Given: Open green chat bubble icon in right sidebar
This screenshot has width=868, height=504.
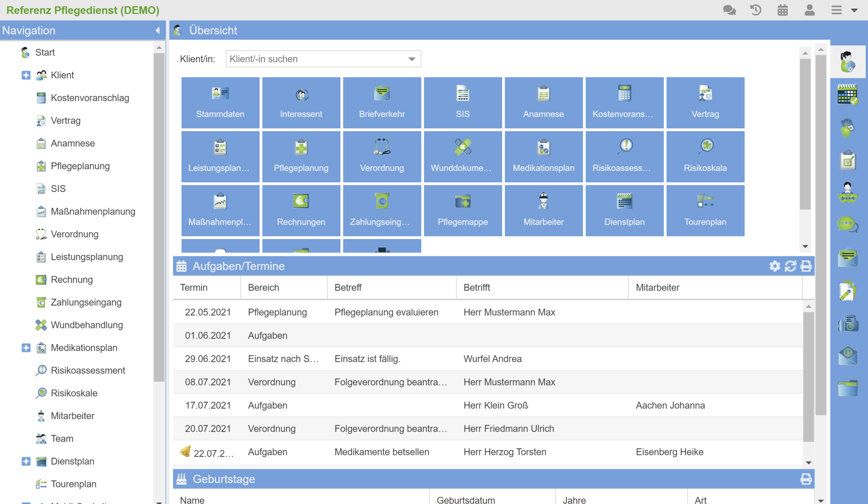Looking at the screenshot, I should (847, 224).
